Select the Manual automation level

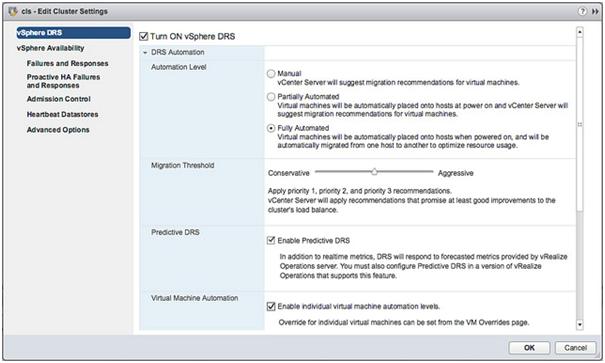click(x=271, y=73)
